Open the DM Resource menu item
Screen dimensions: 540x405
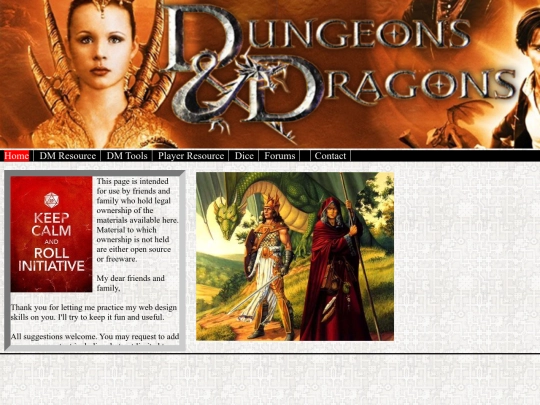[68, 156]
